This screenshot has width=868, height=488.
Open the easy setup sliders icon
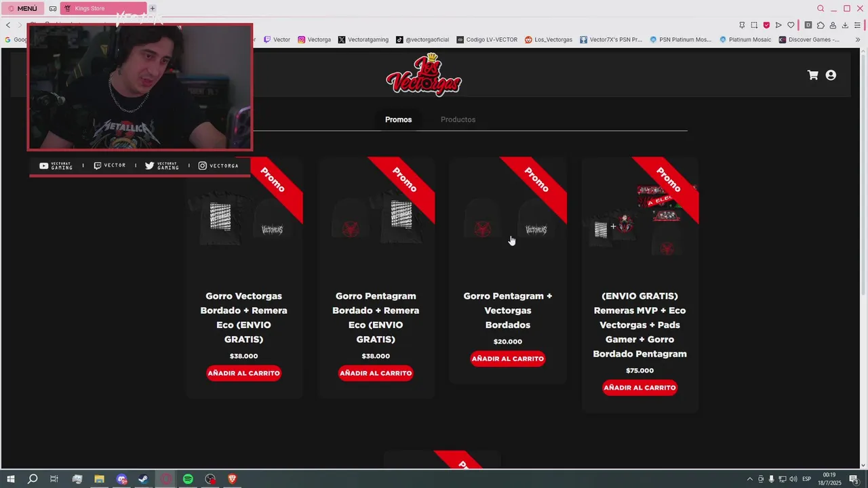[x=857, y=25]
